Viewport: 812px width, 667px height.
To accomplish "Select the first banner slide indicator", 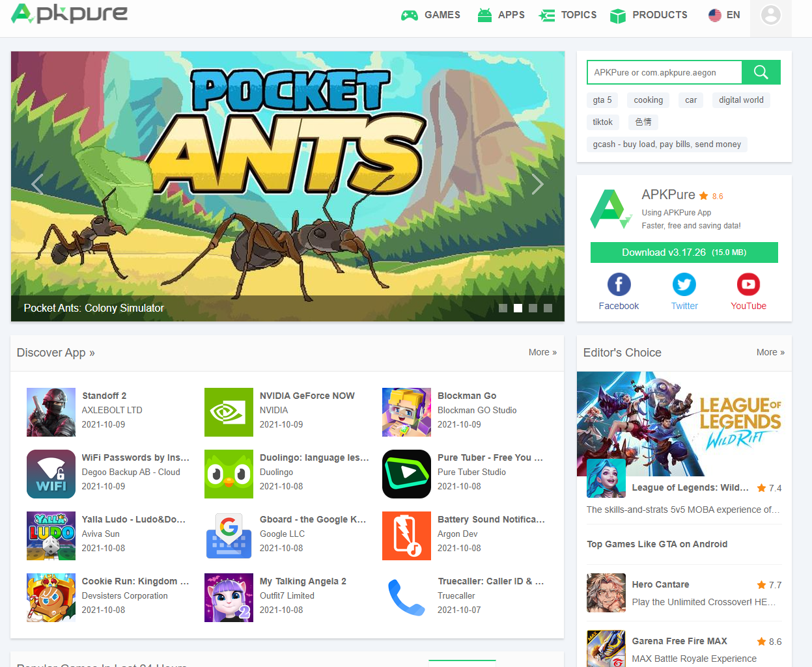I will (503, 308).
